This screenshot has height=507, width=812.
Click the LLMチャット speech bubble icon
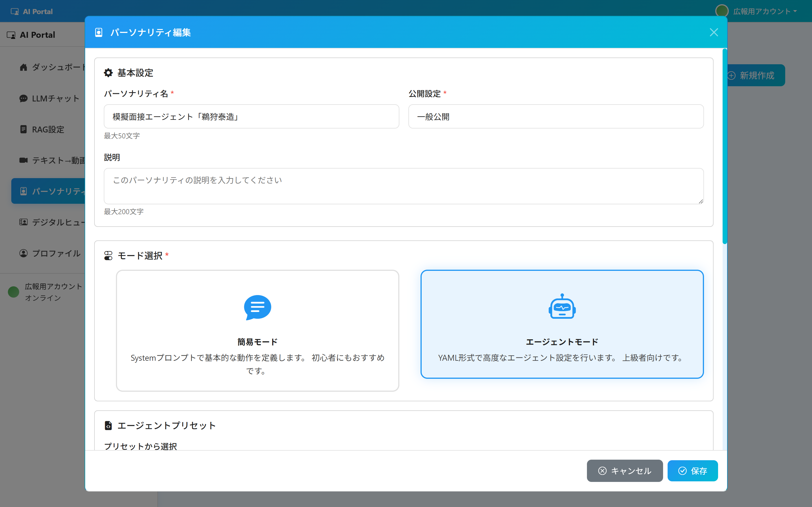23,99
